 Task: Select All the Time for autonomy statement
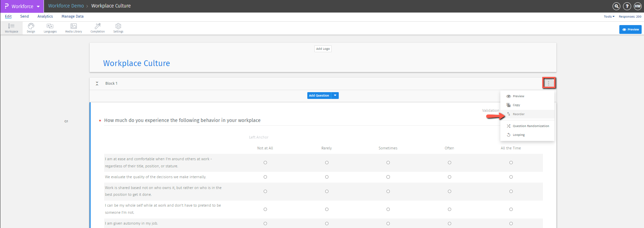pyautogui.click(x=511, y=224)
